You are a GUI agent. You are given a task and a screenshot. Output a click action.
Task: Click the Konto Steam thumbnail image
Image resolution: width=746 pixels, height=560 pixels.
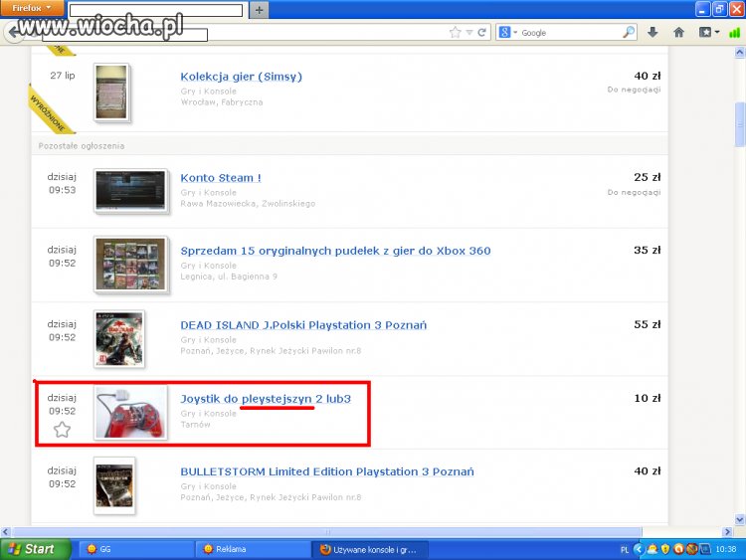click(130, 191)
